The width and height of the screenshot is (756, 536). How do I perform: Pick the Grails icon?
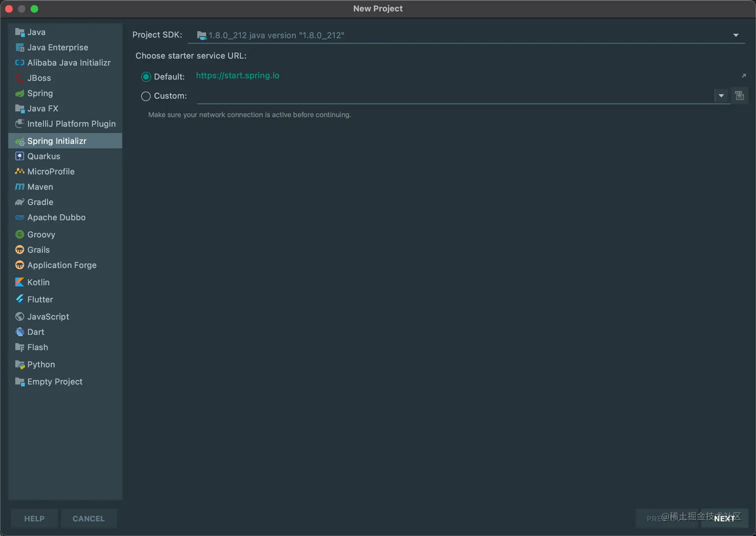pyautogui.click(x=20, y=250)
